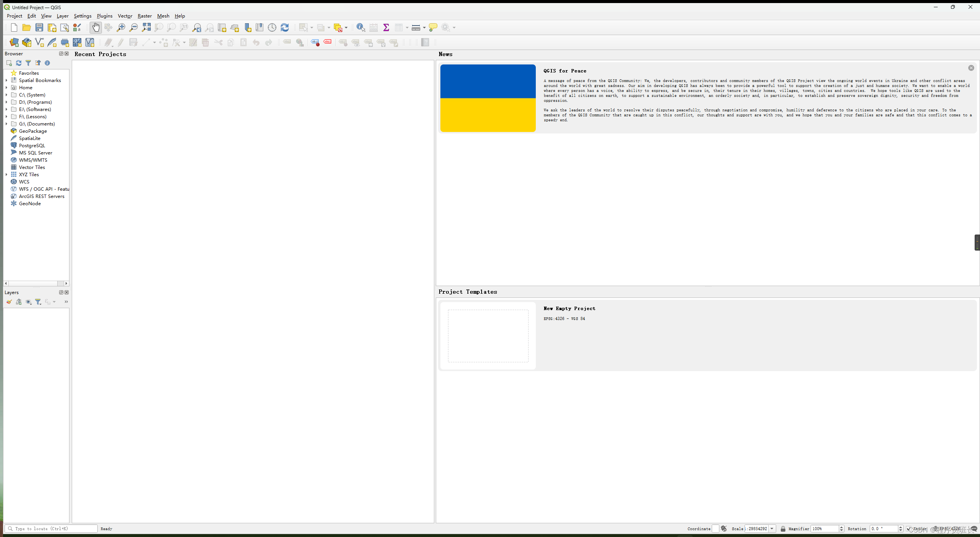Click Manage Map Themes eye icon
Image resolution: width=980 pixels, height=537 pixels.
point(28,302)
